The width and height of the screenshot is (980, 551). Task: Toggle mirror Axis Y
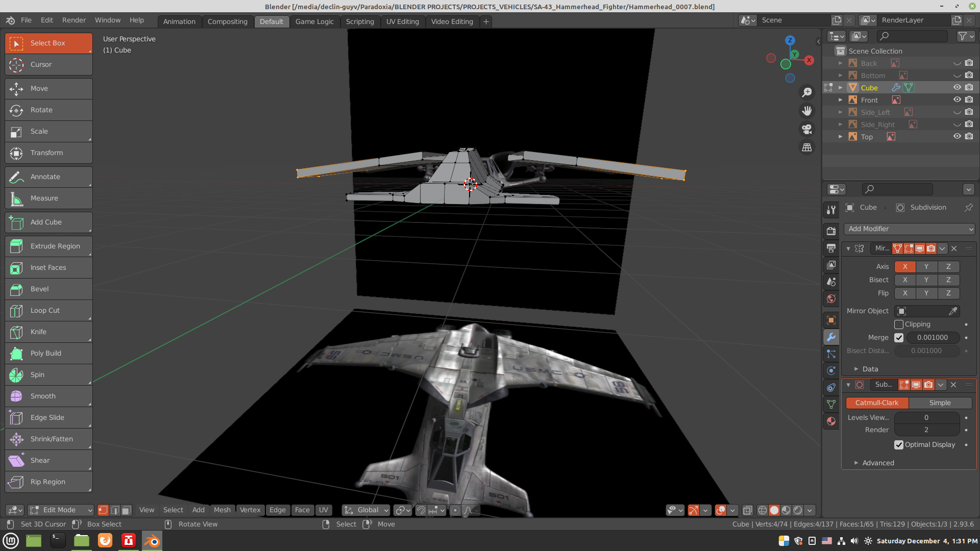[x=926, y=267]
